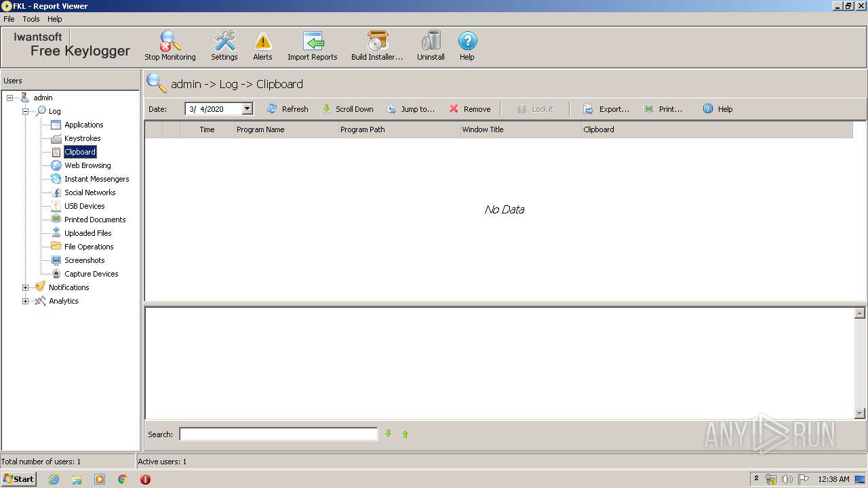
Task: Open the File menu
Action: 9,19
